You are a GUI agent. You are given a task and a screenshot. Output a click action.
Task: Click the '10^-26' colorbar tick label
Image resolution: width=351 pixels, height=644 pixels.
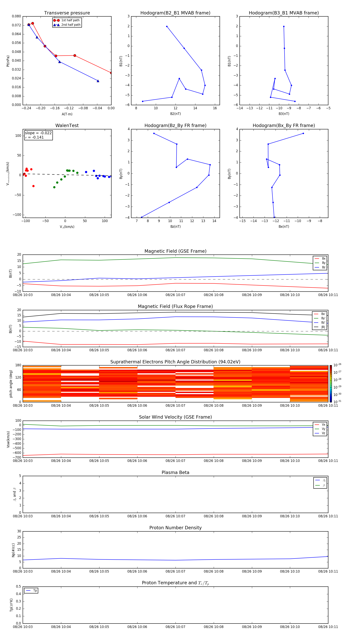click(337, 365)
